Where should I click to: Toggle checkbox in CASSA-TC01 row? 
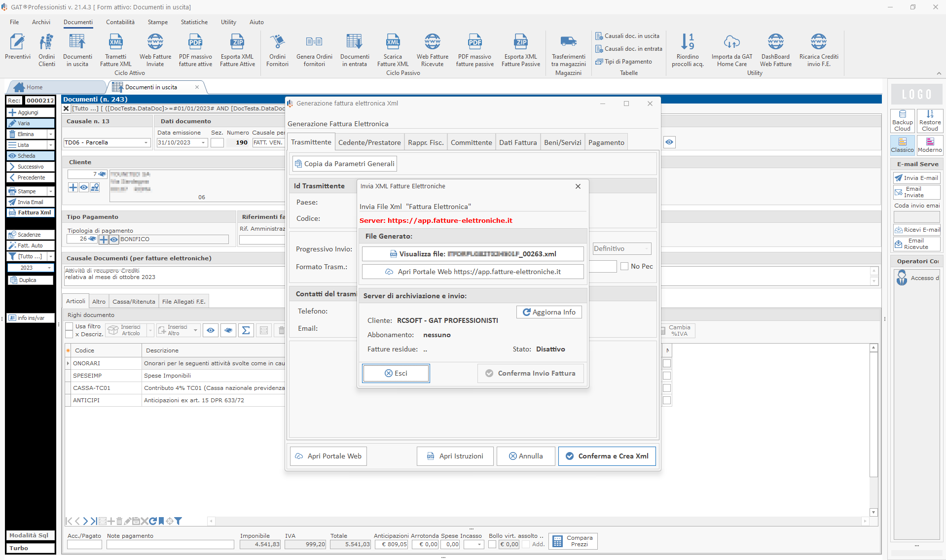[667, 388]
